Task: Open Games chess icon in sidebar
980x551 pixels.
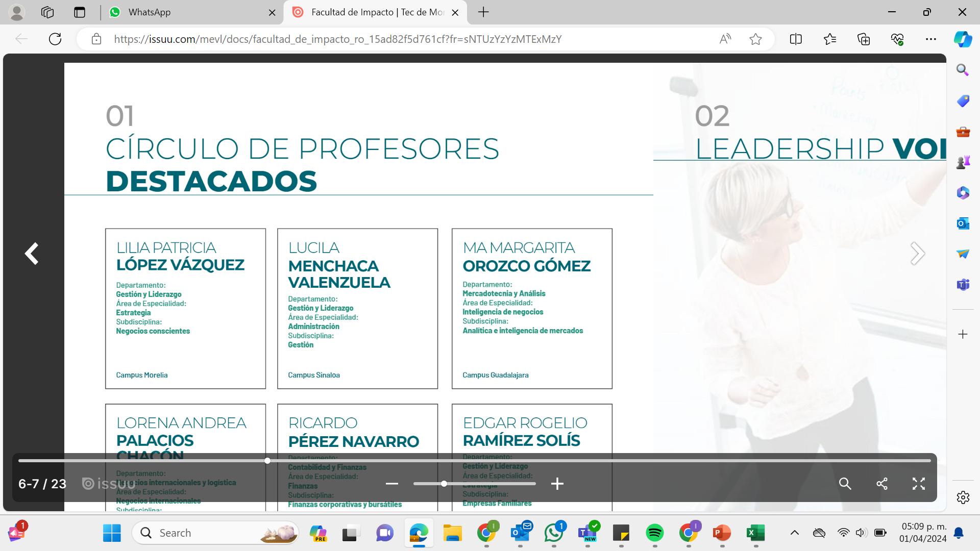Action: pyautogui.click(x=963, y=162)
